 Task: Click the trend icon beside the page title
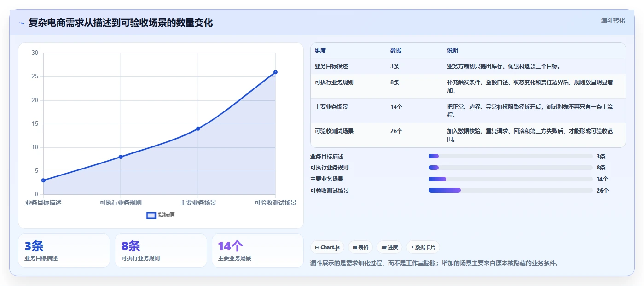click(22, 23)
